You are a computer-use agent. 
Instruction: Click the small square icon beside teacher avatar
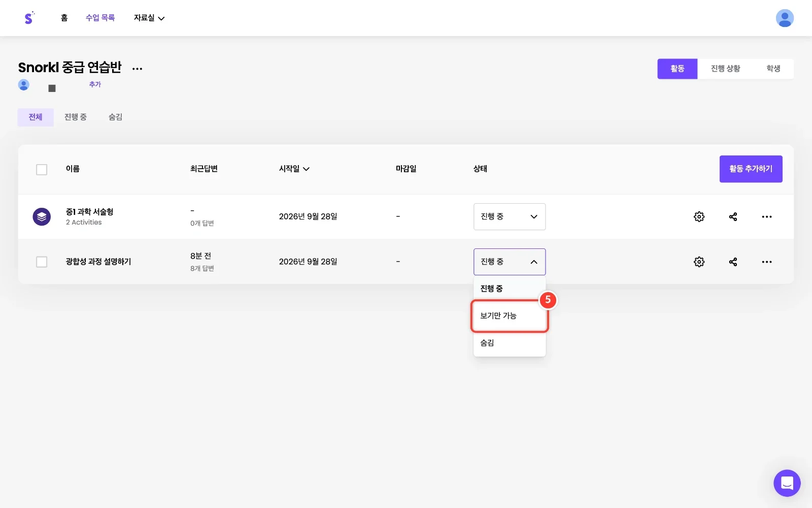[x=52, y=88]
